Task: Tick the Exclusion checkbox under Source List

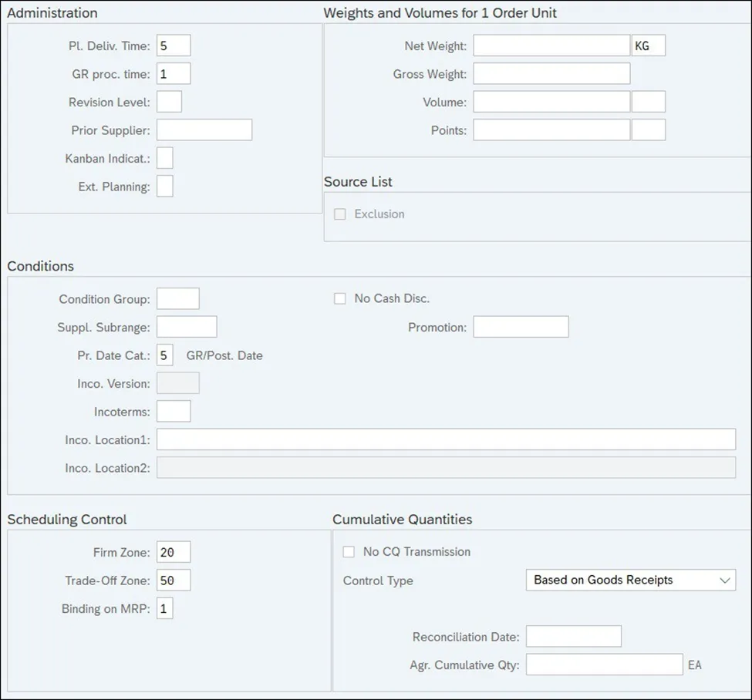Action: pyautogui.click(x=339, y=214)
